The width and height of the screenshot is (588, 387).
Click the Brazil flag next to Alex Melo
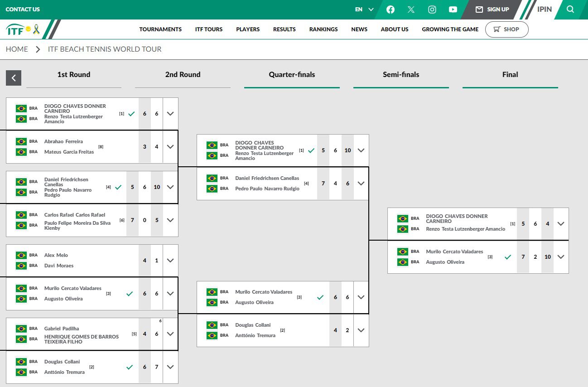[x=21, y=255]
